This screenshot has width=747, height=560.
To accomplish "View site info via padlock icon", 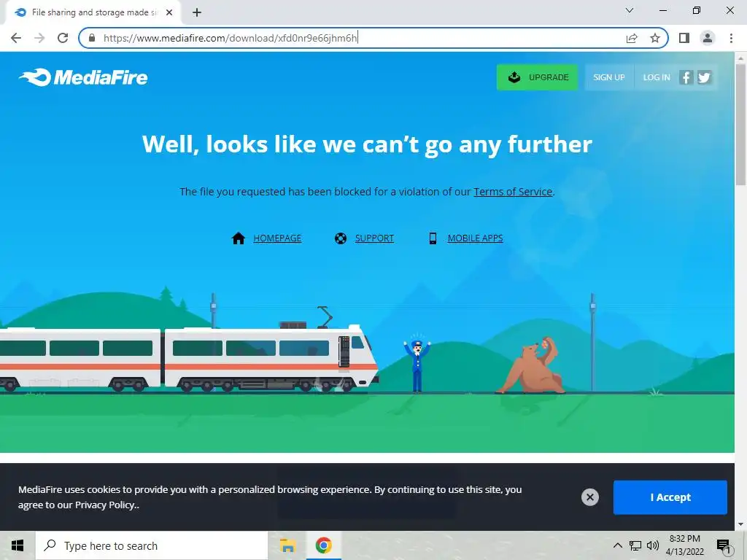I will 92,38.
